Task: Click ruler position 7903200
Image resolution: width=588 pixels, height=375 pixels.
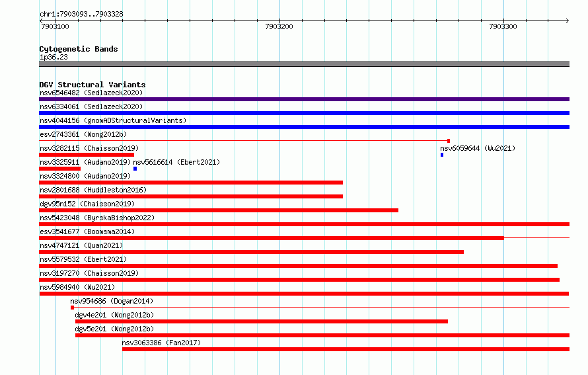Action: (279, 26)
